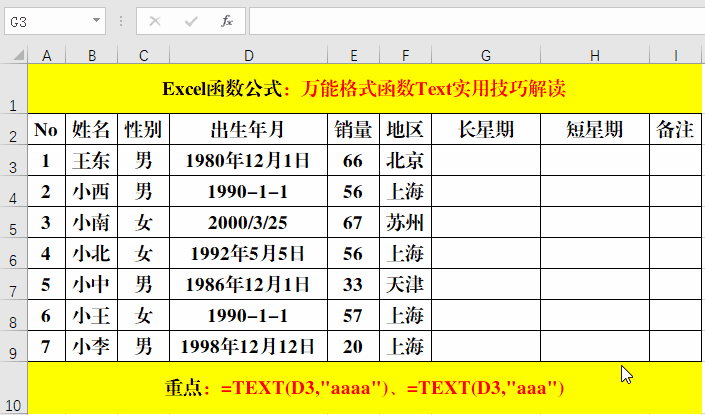Screen dimensions: 705x415
Task: Click the empty 短星期 cell in 王东's row
Action: 594,160
